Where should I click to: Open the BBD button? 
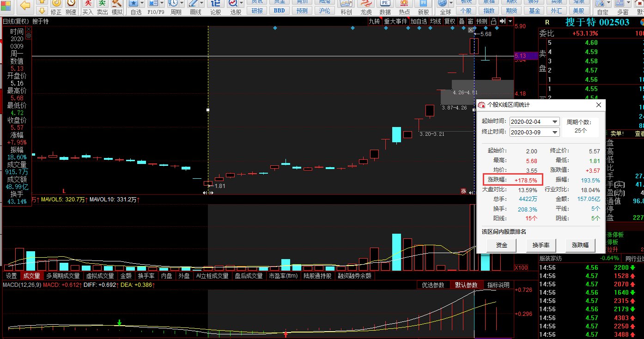279,11
